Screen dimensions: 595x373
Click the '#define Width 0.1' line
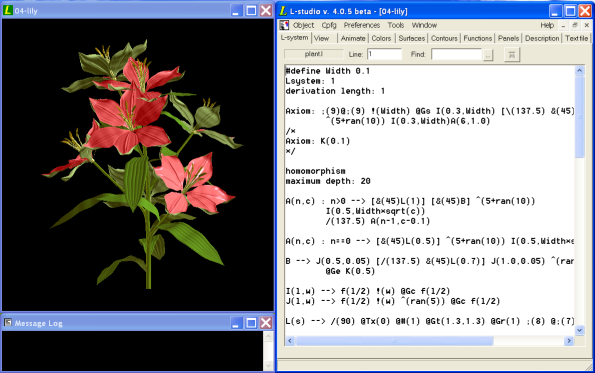coord(327,71)
